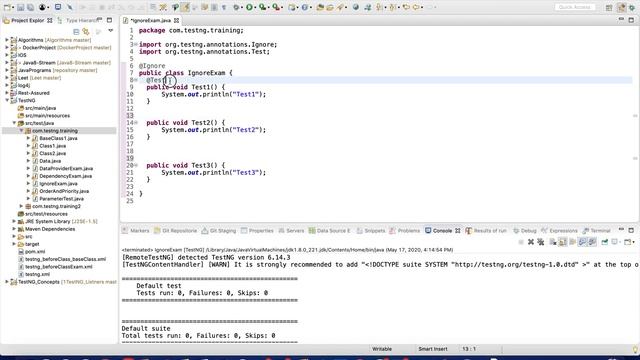Viewport: 640px width, 360px height.
Task: Click the globe web browser icon
Action: coord(356,7)
